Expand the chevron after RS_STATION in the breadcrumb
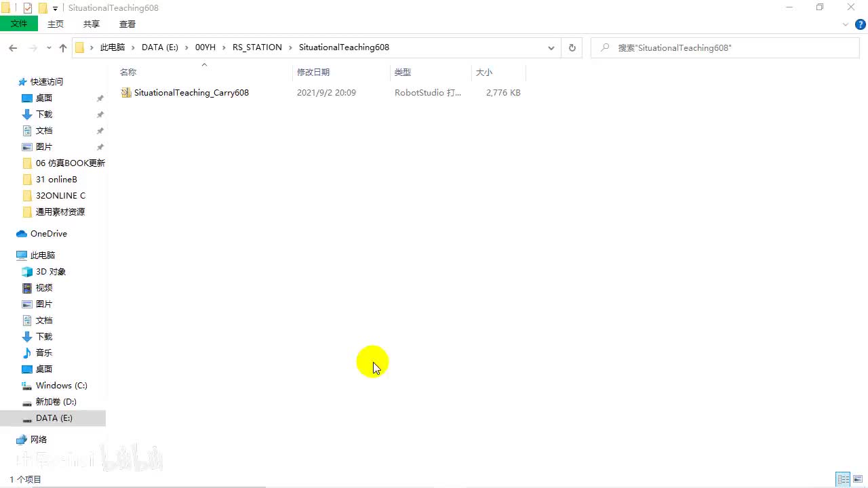 (x=291, y=47)
